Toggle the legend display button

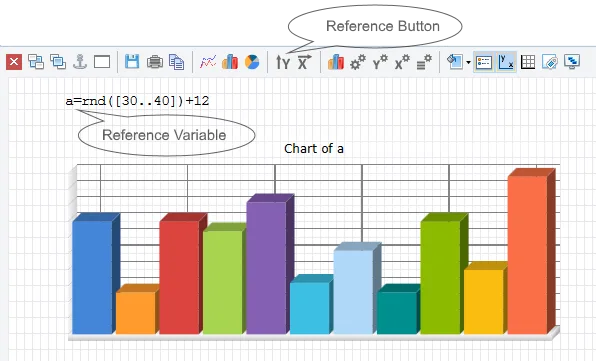(484, 62)
